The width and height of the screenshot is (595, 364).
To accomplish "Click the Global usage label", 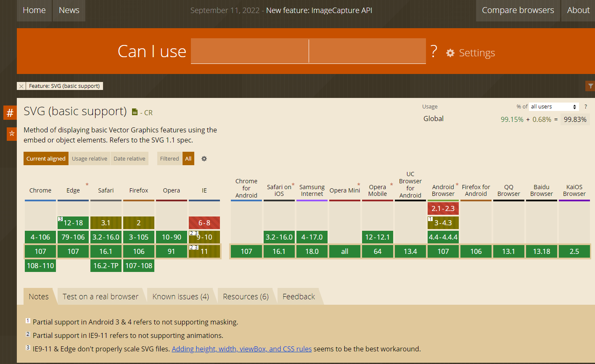I will (x=434, y=119).
